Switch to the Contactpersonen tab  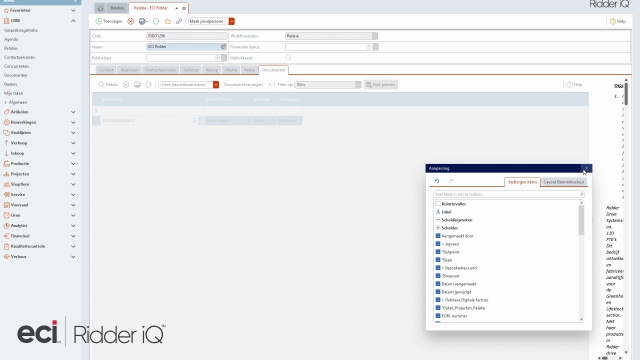161,70
